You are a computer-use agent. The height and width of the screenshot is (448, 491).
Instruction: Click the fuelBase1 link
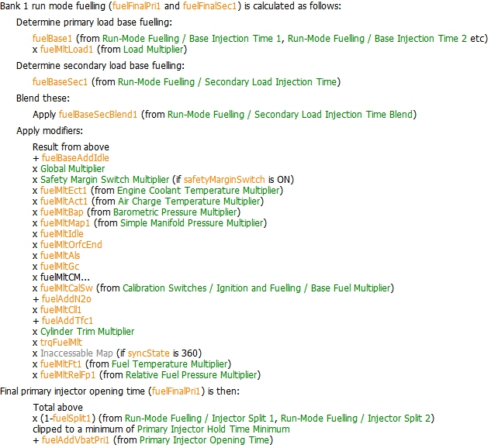(53, 38)
